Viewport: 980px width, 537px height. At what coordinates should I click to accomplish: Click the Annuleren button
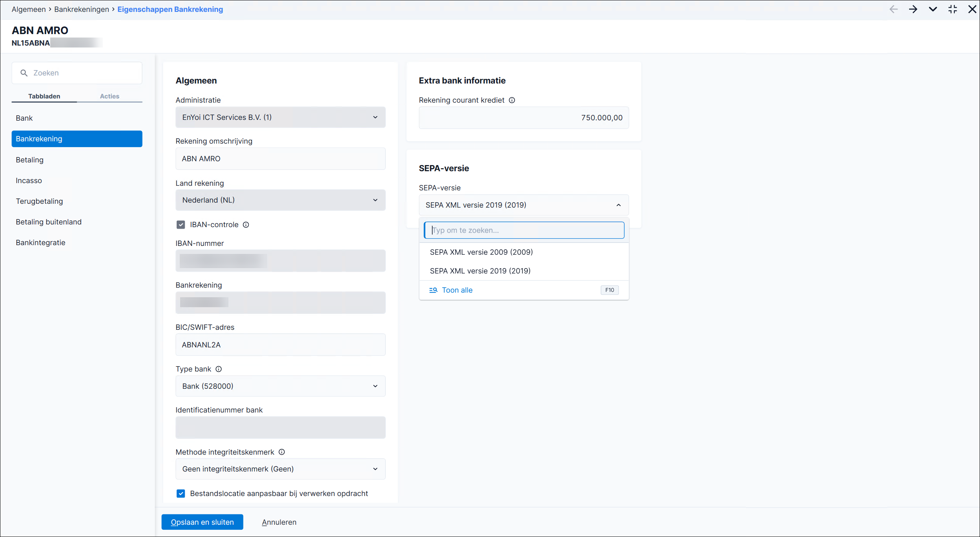(x=279, y=522)
